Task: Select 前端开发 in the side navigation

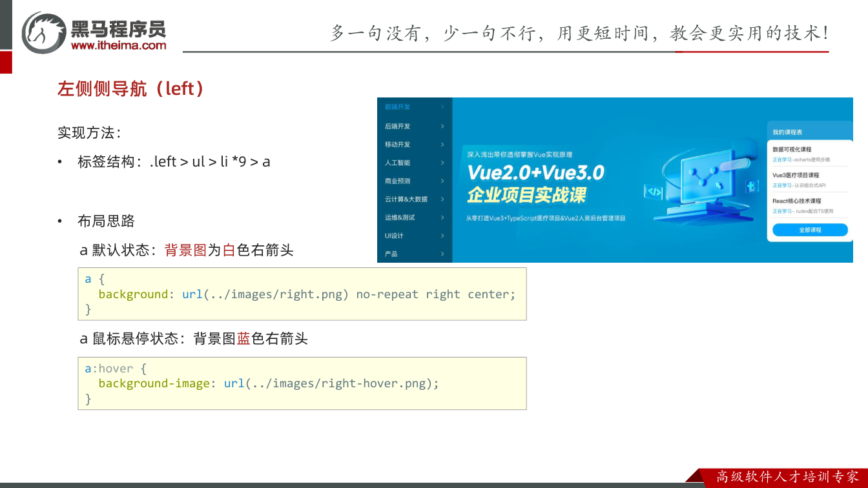Action: pos(398,107)
